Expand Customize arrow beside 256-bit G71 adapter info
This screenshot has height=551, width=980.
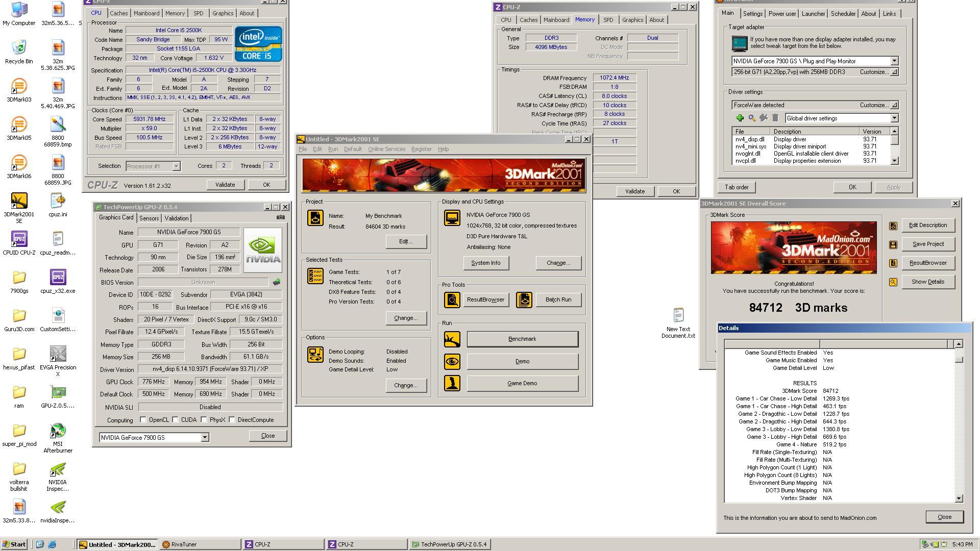[x=894, y=72]
